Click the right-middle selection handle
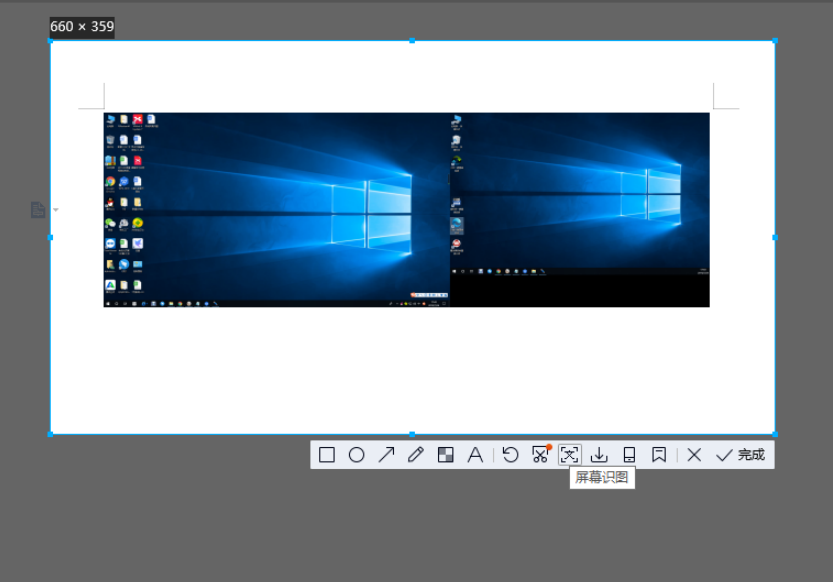The height and width of the screenshot is (582, 833). point(775,237)
